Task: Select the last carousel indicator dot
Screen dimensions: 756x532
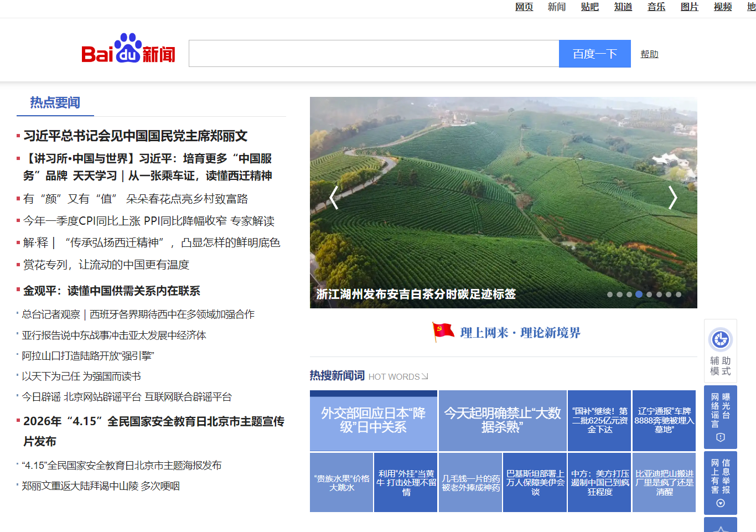Action: [x=679, y=295]
